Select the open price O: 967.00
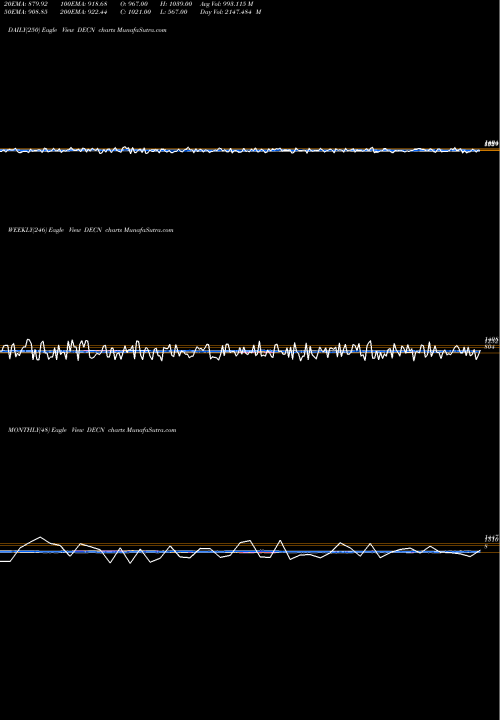The width and height of the screenshot is (500, 720). (x=134, y=4)
